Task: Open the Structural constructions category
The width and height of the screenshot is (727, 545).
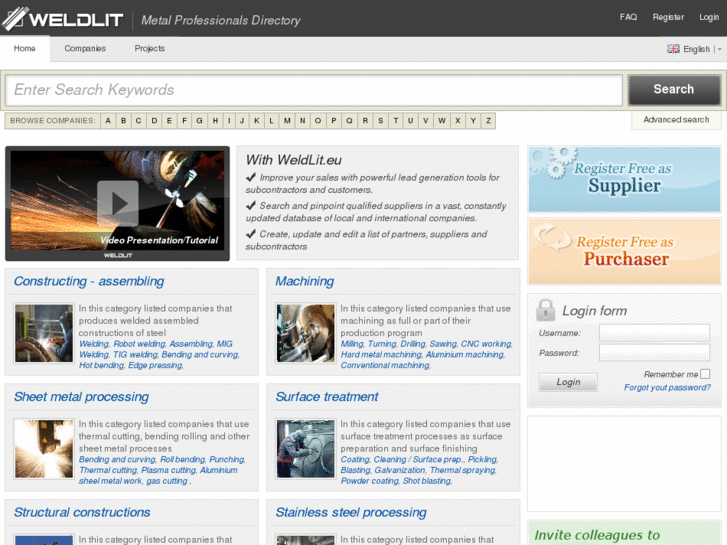Action: point(82,513)
